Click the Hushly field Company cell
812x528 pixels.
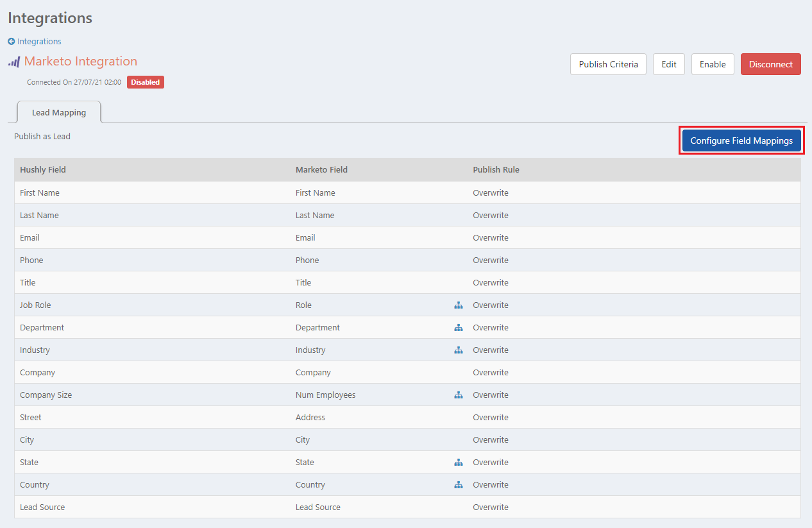click(x=37, y=373)
